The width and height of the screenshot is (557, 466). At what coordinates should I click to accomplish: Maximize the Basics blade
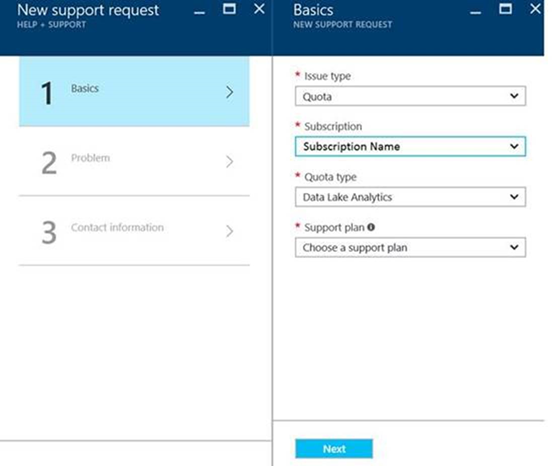click(505, 9)
